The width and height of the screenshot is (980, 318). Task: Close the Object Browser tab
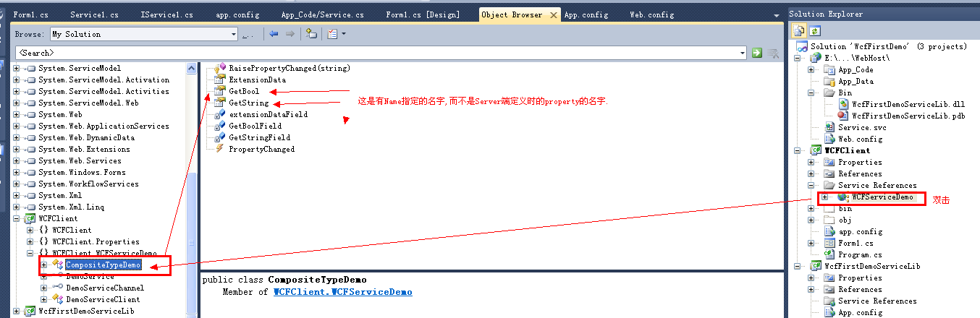tap(553, 14)
